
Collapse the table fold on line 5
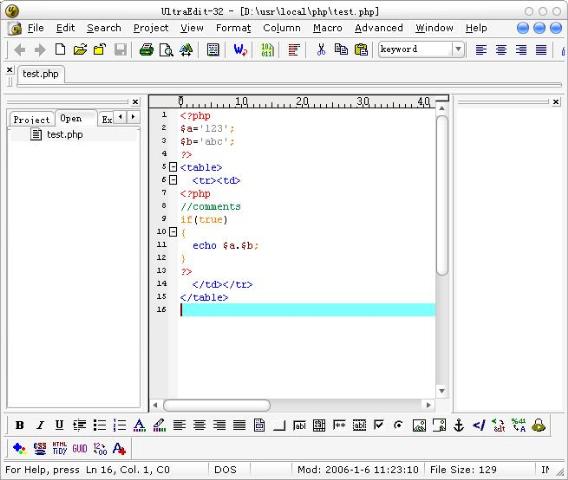click(x=173, y=167)
